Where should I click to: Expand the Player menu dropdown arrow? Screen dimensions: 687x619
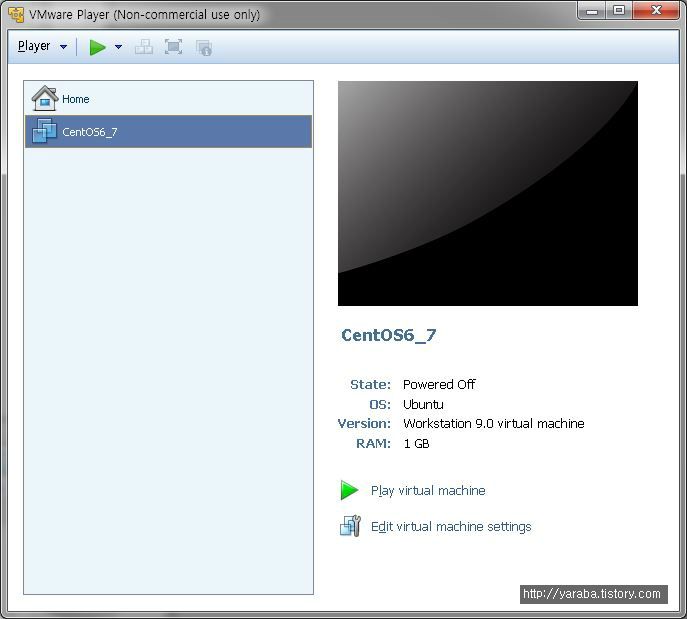[64, 46]
